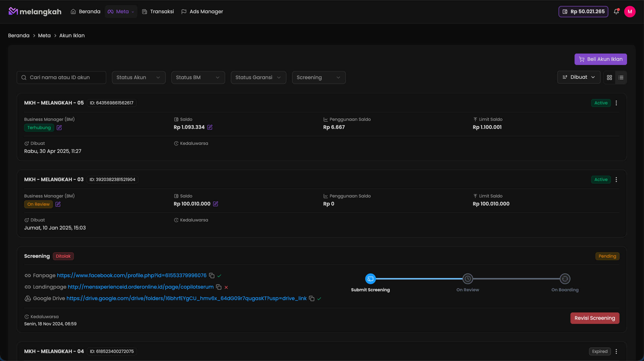Copy the Google Drive folder link
The height and width of the screenshot is (361, 644).
pos(311,299)
